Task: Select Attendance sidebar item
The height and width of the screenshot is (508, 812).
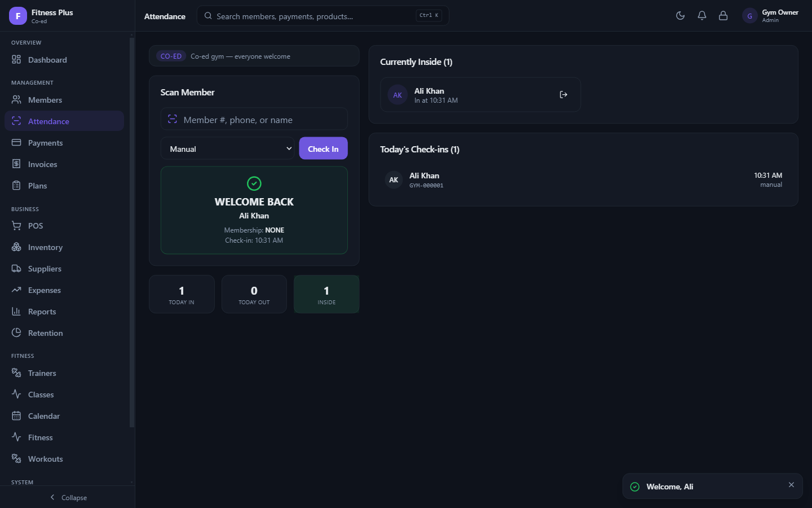Action: pos(64,121)
